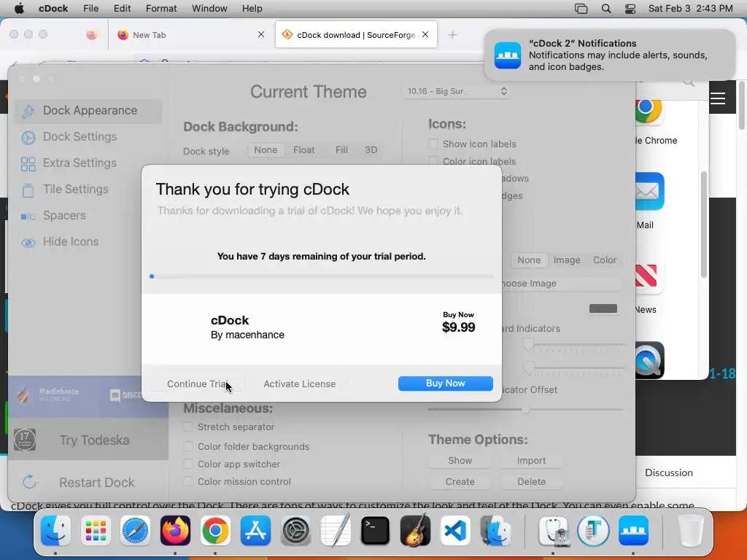
Task: Open the cDock menu in menu bar
Action: click(x=53, y=9)
